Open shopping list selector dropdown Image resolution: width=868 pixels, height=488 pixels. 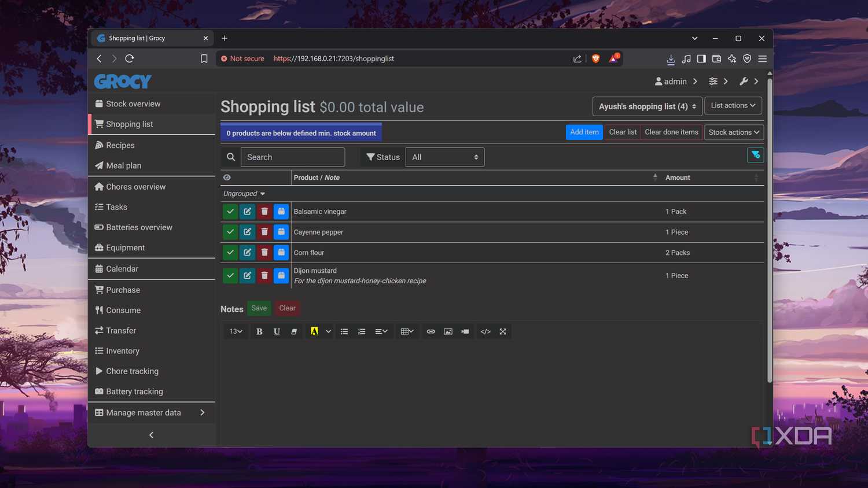[x=647, y=106]
